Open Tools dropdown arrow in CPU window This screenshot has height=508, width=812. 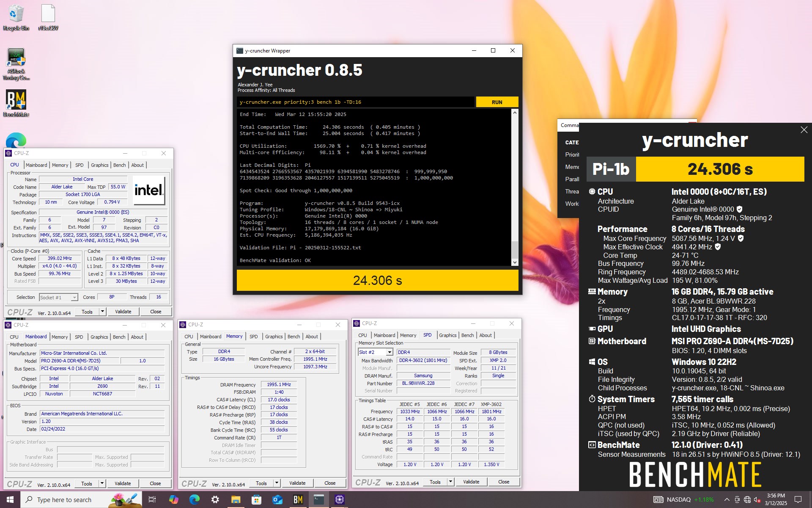(102, 312)
